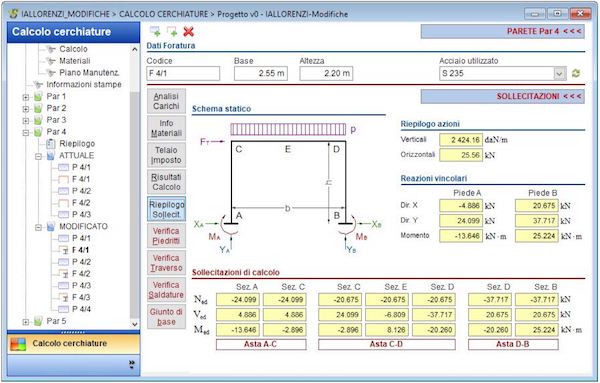This screenshot has height=383, width=600.
Task: Open the Risultati Calcolo section
Action: coord(166,182)
